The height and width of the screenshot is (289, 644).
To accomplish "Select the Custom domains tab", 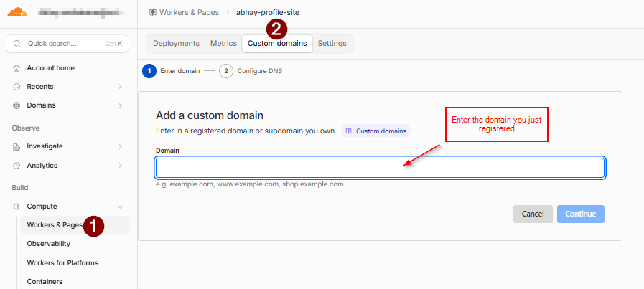I will click(x=277, y=44).
